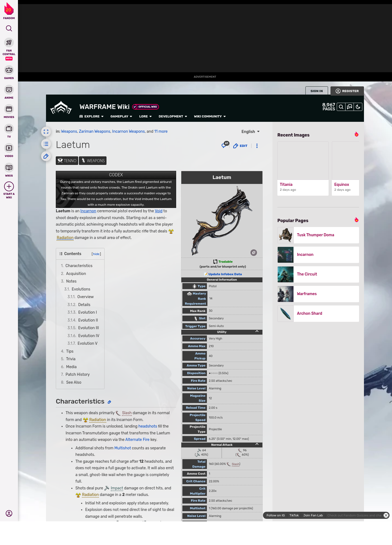
Task: Open the Explore dropdown menu
Action: (x=91, y=116)
